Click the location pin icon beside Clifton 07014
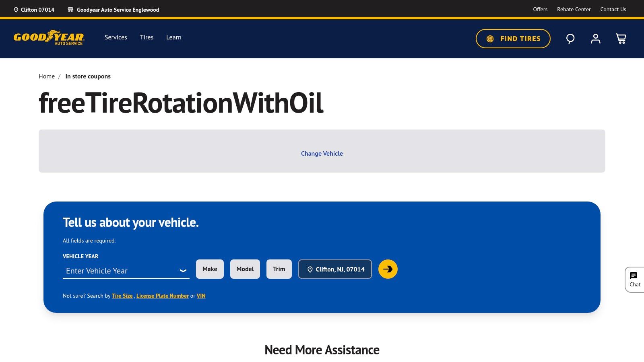This screenshot has width=644, height=362. (16, 9)
